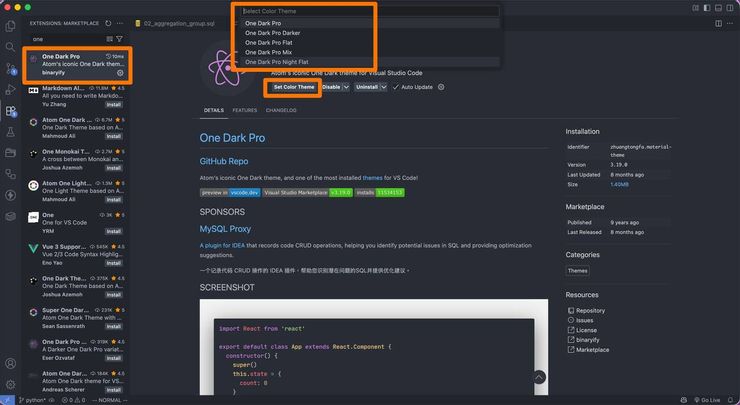
Task: Click the Set Color Theme button
Action: pyautogui.click(x=294, y=87)
